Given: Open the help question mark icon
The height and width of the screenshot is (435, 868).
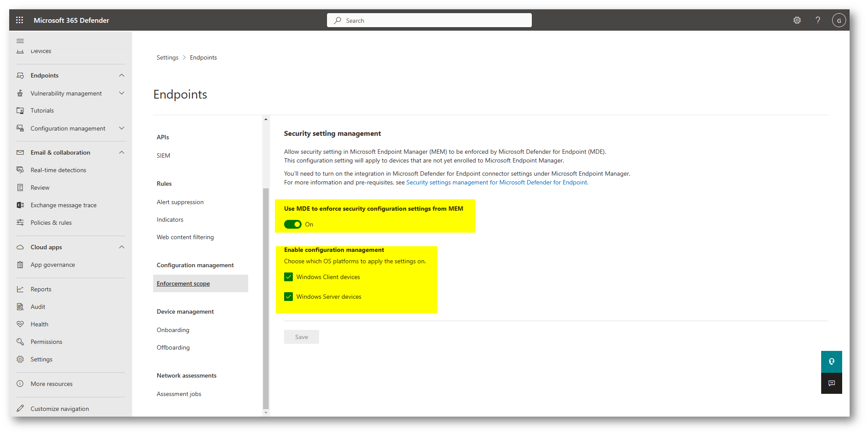Looking at the screenshot, I should [x=818, y=20].
